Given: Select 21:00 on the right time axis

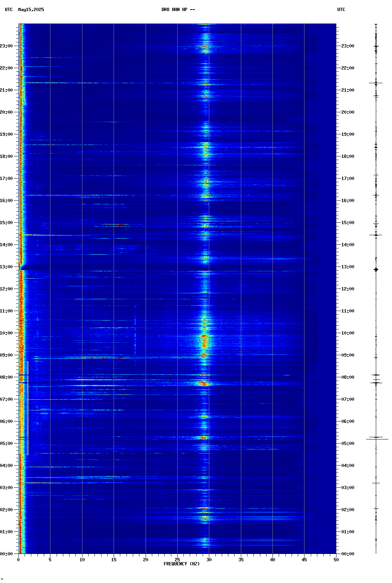Looking at the screenshot, I should (x=348, y=90).
